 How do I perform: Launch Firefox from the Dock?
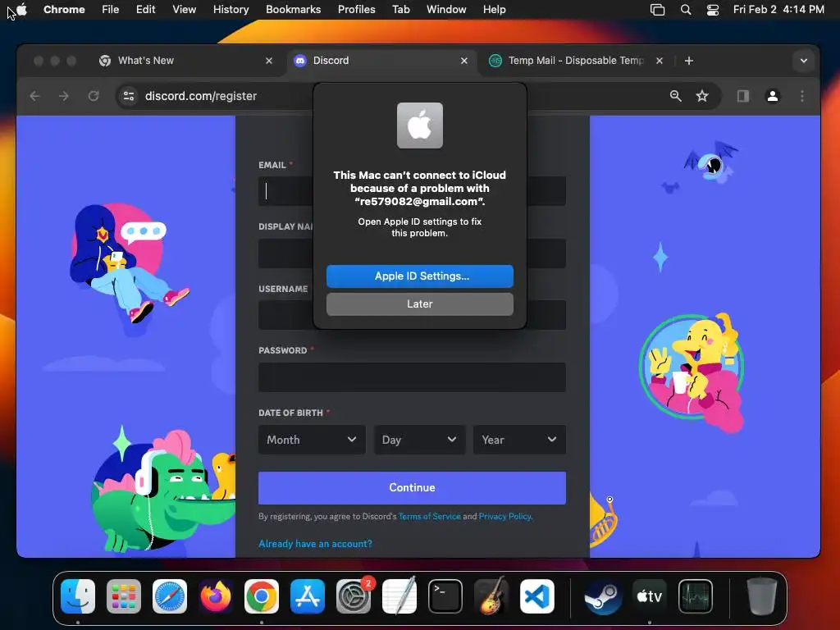click(216, 596)
